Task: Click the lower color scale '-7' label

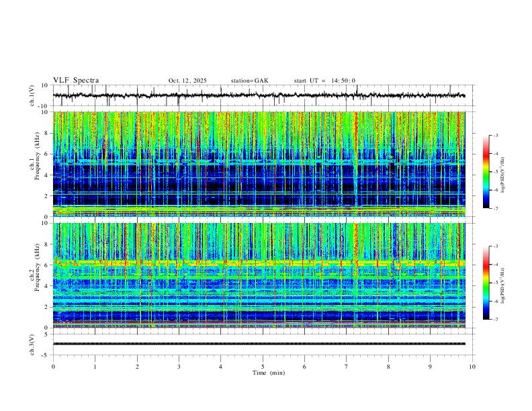Action: pos(495,320)
